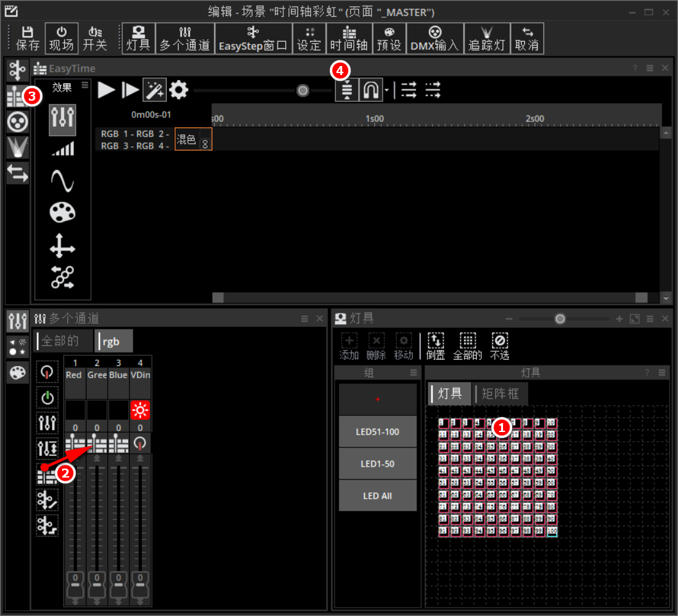This screenshot has height=616, width=678.
Task: Toggle the green power channel button
Action: tap(47, 397)
